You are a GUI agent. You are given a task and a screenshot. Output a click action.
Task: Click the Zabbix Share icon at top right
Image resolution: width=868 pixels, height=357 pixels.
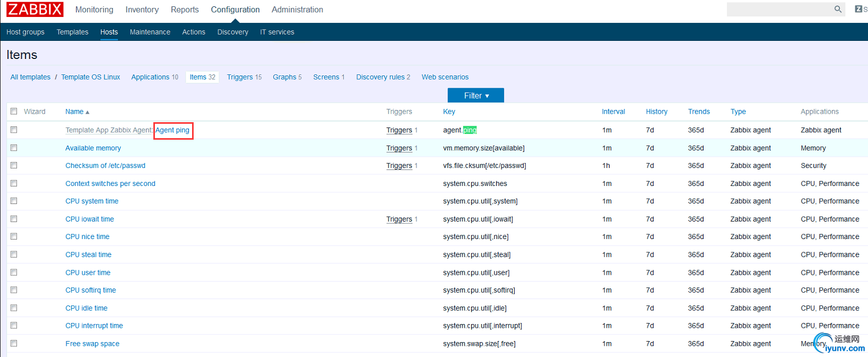click(x=859, y=9)
